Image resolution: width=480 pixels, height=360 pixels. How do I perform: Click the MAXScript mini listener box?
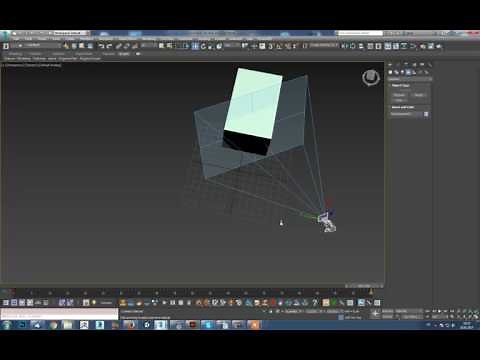point(59,314)
